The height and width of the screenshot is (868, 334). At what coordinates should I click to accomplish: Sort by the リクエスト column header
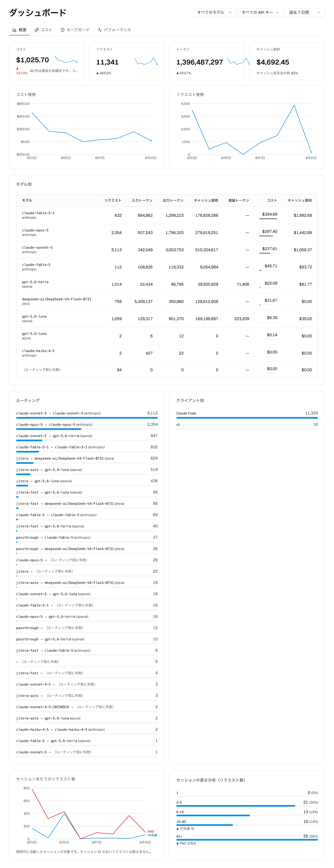(x=113, y=201)
